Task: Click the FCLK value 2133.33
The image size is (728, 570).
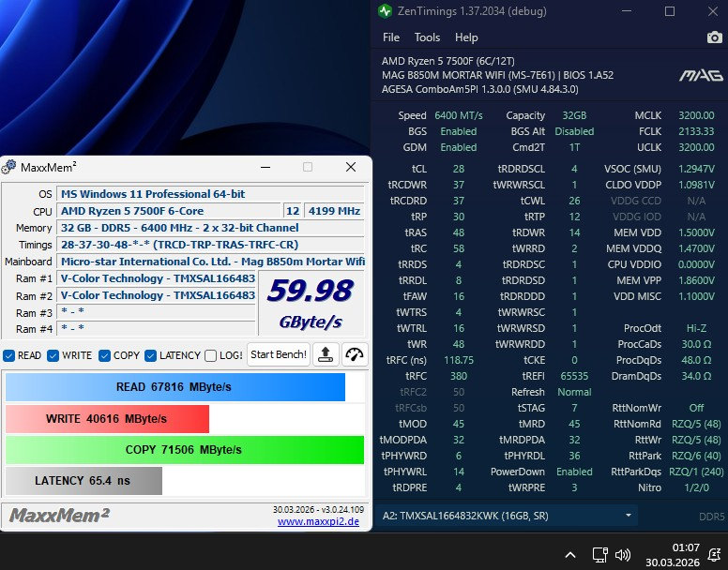Action: pyautogui.click(x=696, y=131)
